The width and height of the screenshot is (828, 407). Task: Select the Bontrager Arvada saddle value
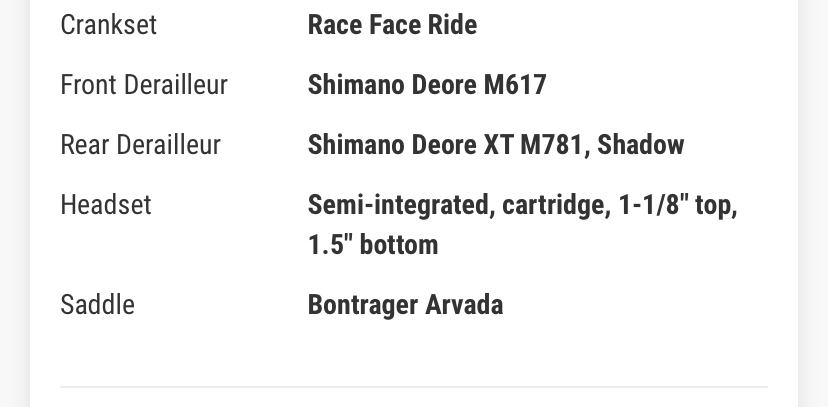pos(405,304)
